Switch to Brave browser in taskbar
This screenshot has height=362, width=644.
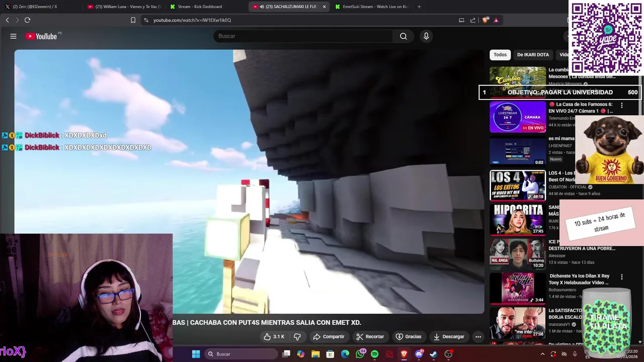[404, 354]
